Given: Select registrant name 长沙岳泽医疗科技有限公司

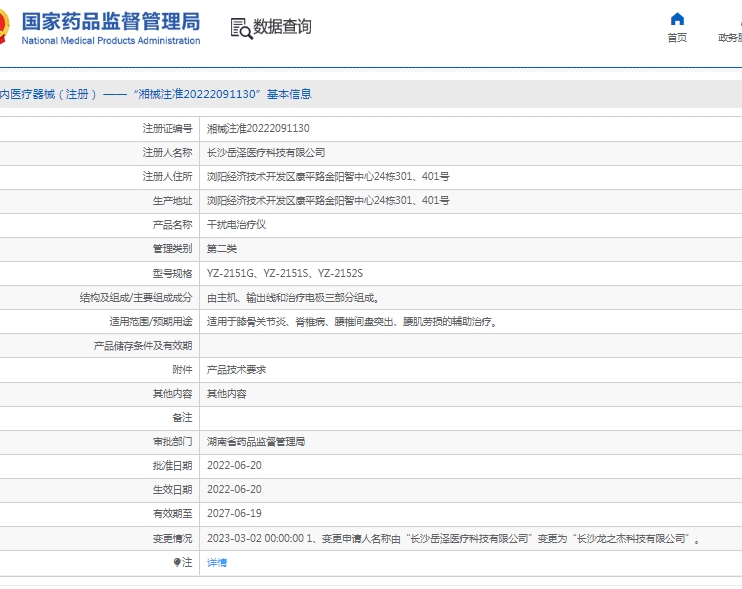Looking at the screenshot, I should [x=266, y=153].
